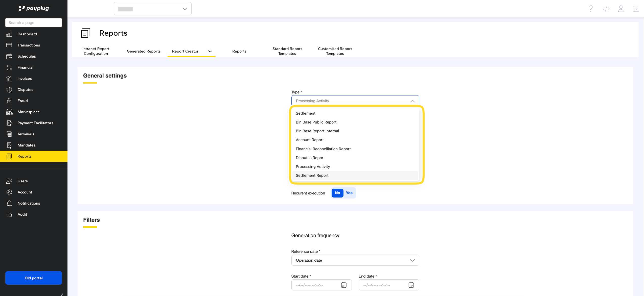
Task: Set Recurrent execution to Yes
Action: 349,193
